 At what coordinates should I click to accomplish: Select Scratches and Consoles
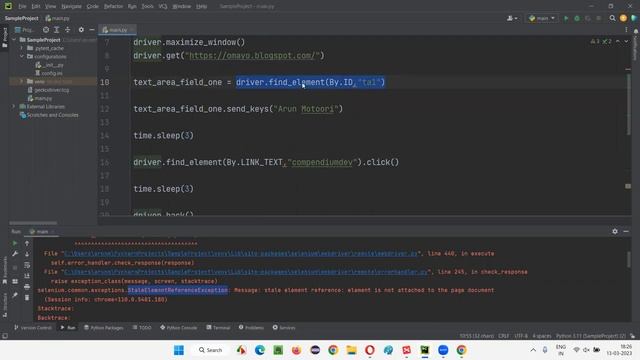pos(49,115)
